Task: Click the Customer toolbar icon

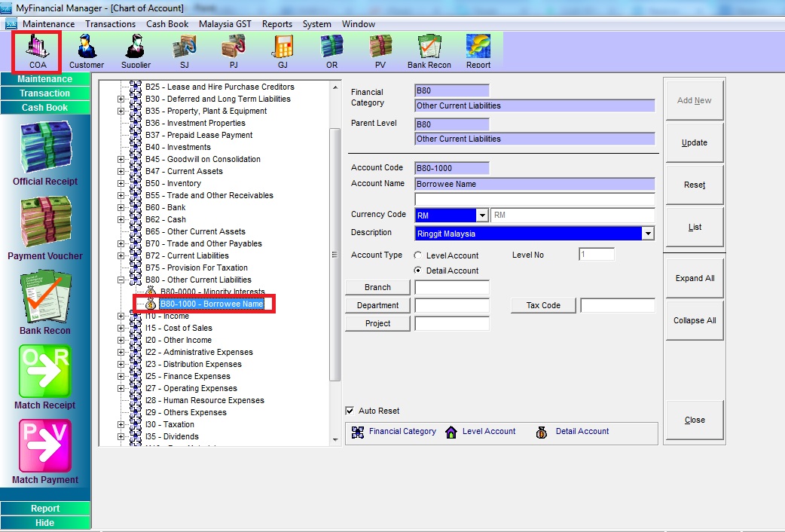Action: (87, 50)
